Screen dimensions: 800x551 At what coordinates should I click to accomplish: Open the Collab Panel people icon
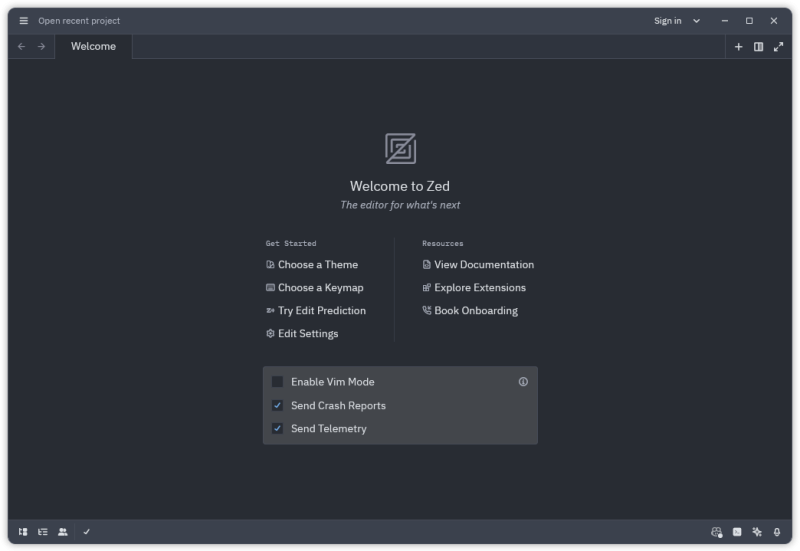pyautogui.click(x=63, y=532)
